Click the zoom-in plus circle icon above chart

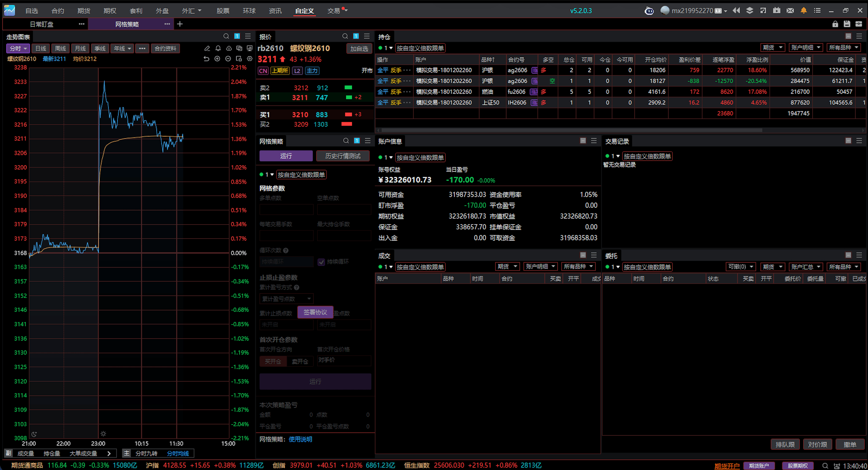[217, 59]
